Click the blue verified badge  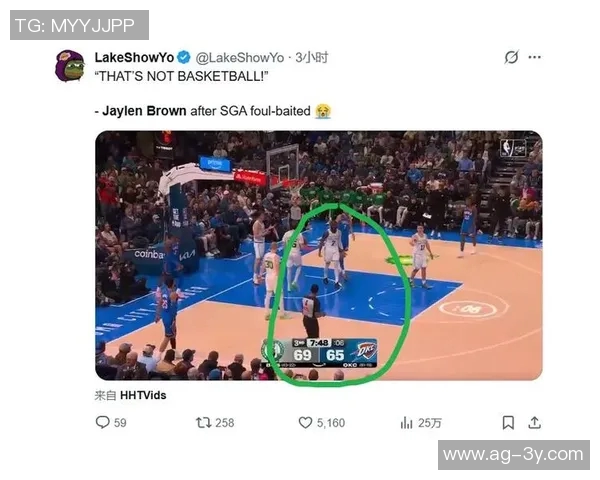tap(185, 57)
